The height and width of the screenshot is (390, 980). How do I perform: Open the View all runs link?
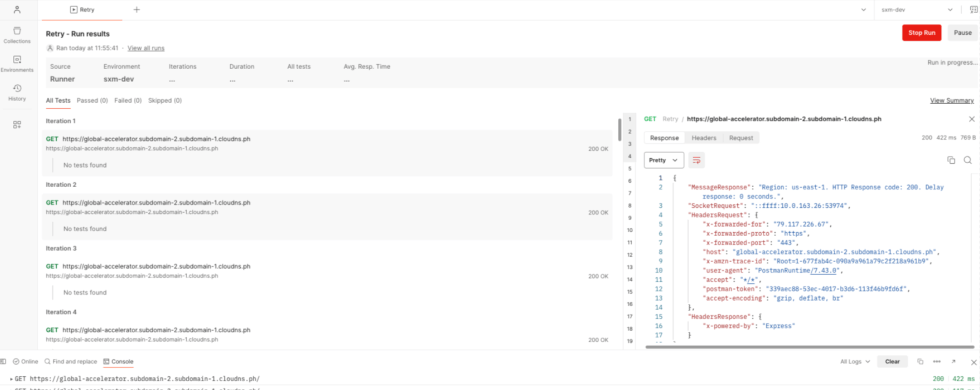coord(146,48)
